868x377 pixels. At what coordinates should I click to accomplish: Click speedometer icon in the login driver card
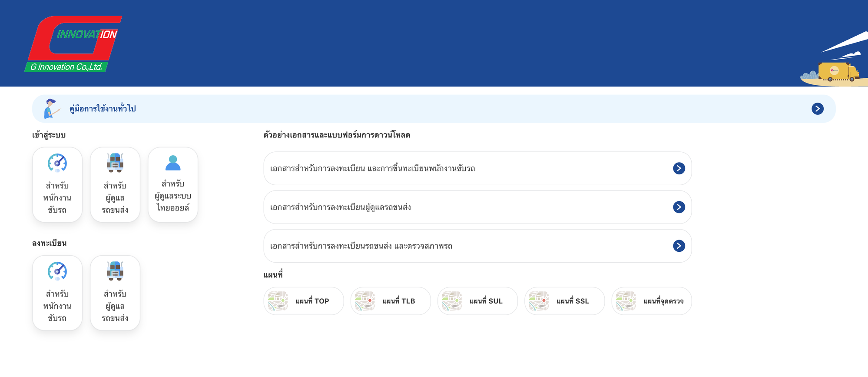[x=57, y=163]
